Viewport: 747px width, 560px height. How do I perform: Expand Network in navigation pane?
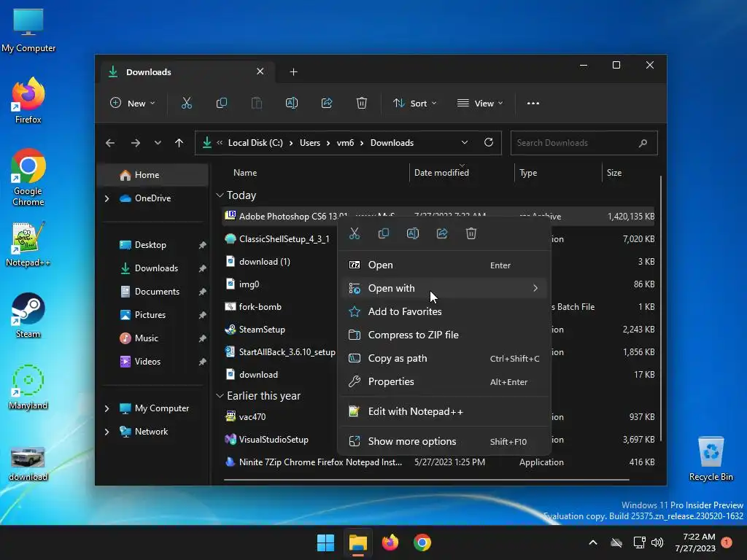pos(107,432)
